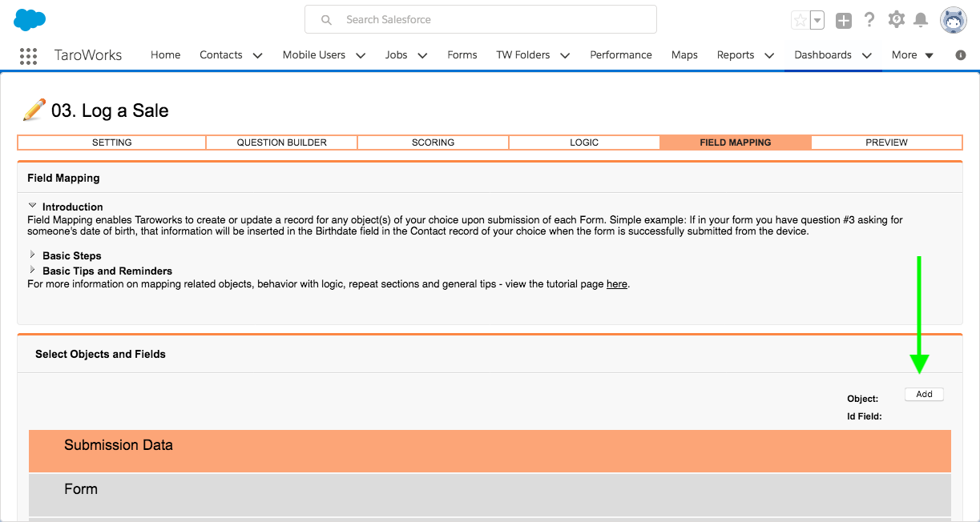This screenshot has height=522, width=980.
Task: Click the 'Id Field:' label
Action: tap(865, 416)
